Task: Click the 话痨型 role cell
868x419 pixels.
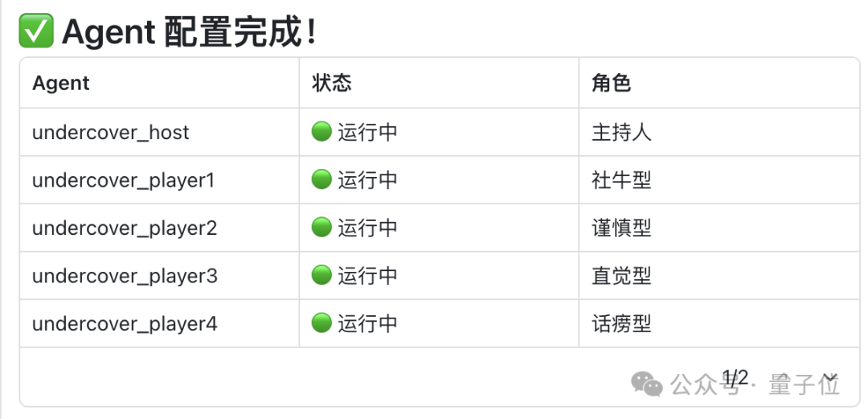Action: pyautogui.click(x=621, y=323)
